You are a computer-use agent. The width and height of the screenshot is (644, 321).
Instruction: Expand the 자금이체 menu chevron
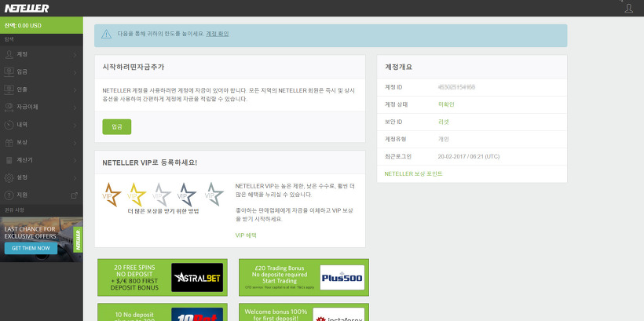75,108
